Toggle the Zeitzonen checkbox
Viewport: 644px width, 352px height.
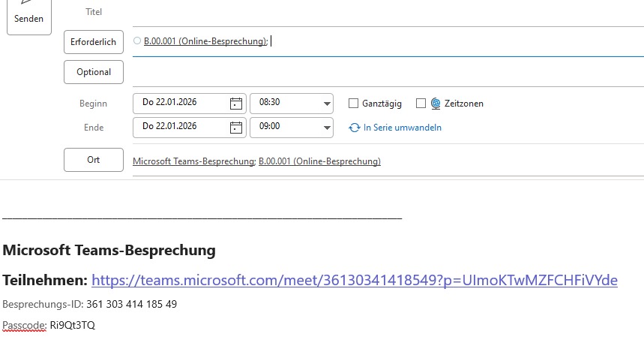point(421,104)
